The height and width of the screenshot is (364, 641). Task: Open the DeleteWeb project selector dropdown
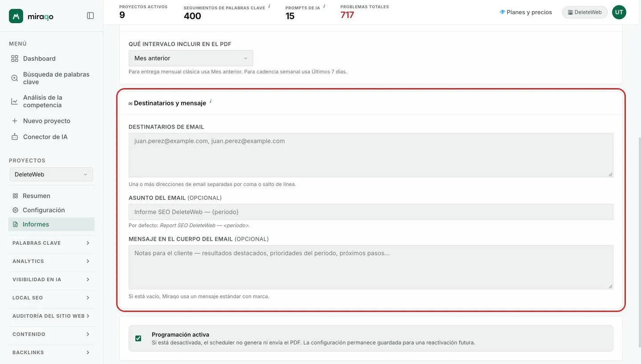point(51,174)
